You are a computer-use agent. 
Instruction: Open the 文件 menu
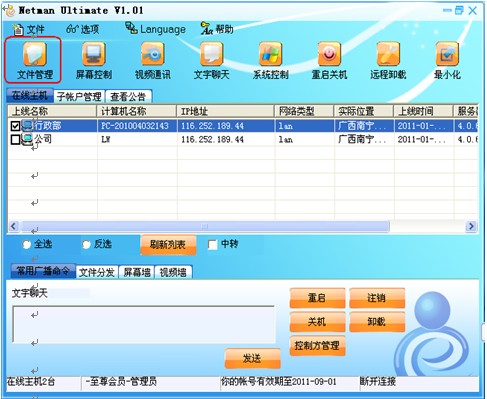click(x=28, y=29)
